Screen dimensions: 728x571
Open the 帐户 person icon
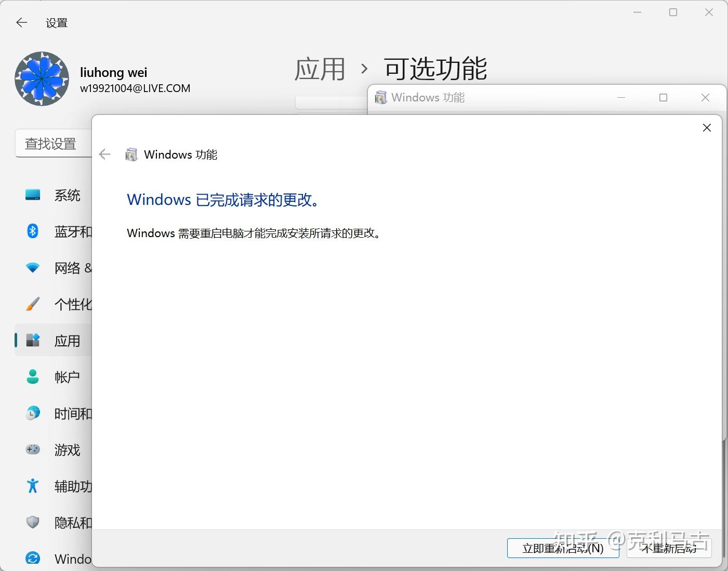(x=33, y=377)
